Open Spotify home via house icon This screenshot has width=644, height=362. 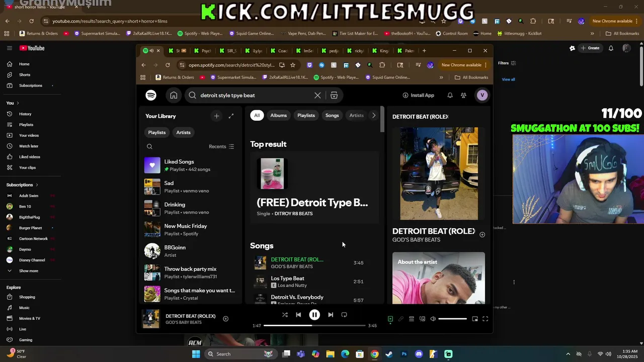tap(174, 95)
